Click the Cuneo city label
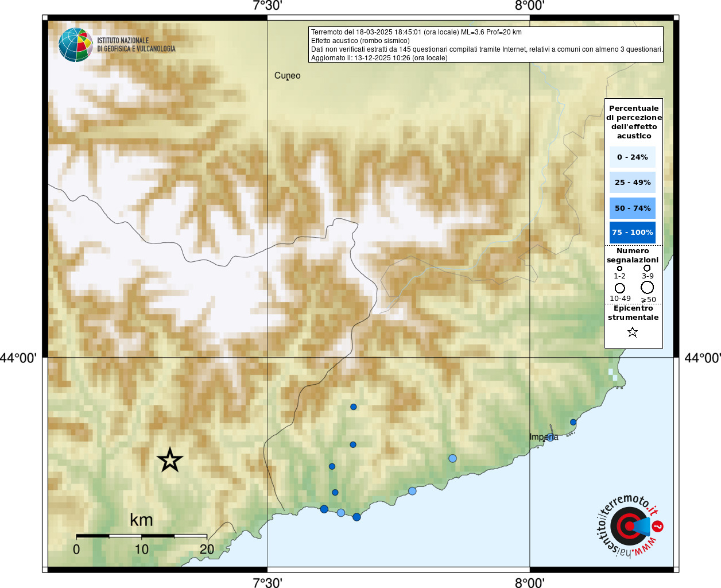 point(287,75)
